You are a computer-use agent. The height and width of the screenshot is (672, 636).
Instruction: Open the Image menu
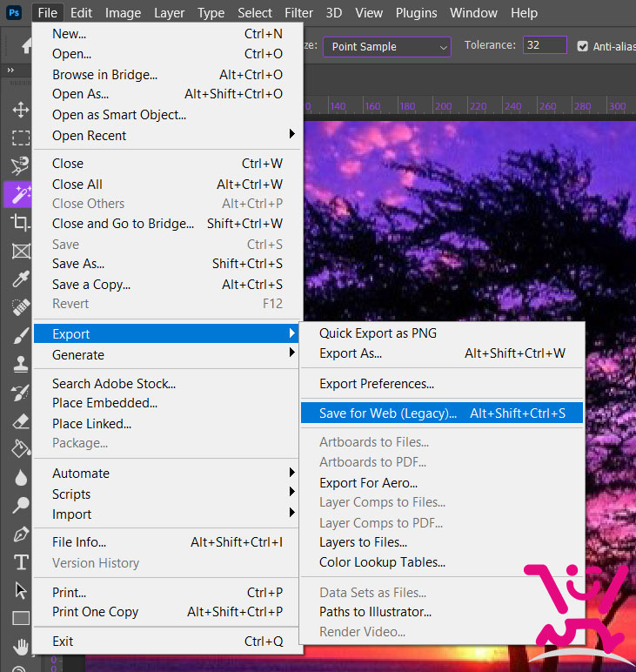[x=123, y=13]
